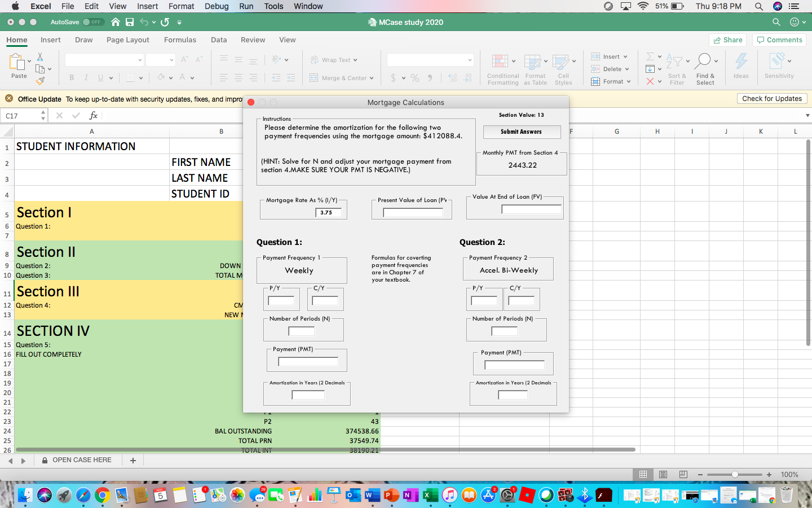Screen dimensions: 812x508
Task: Open Cell Styles gallery
Action: click(x=563, y=70)
